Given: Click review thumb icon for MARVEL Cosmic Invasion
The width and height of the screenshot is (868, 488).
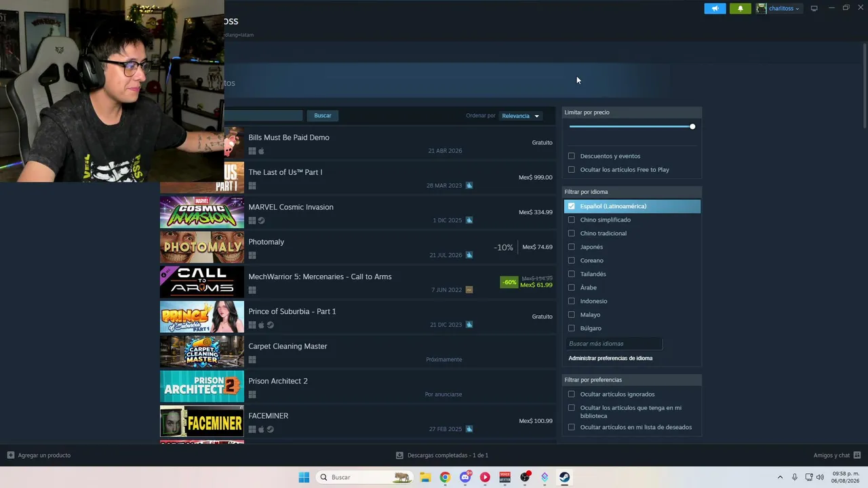Looking at the screenshot, I should coord(469,220).
